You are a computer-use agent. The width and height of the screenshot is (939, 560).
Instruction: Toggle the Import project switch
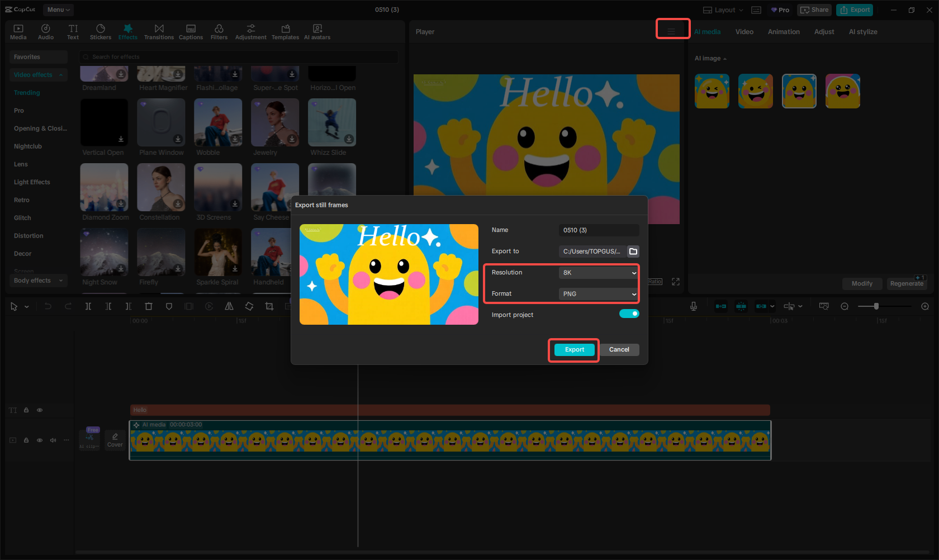click(x=629, y=314)
